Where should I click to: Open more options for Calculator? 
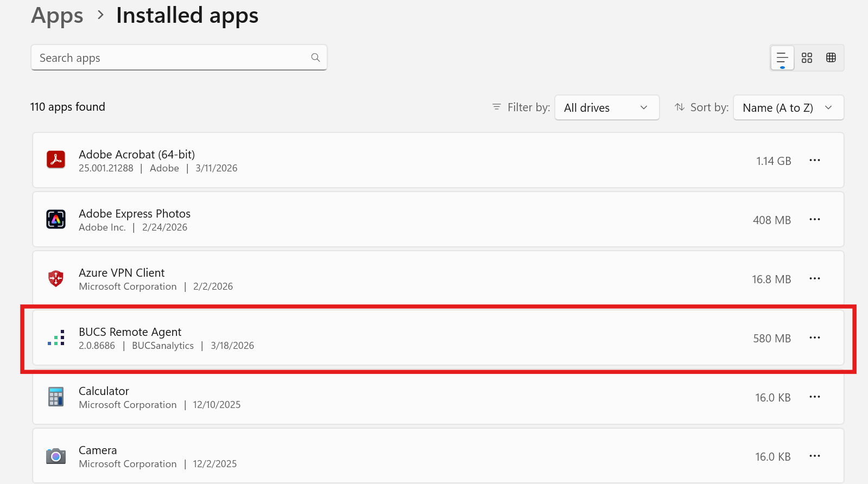point(814,397)
